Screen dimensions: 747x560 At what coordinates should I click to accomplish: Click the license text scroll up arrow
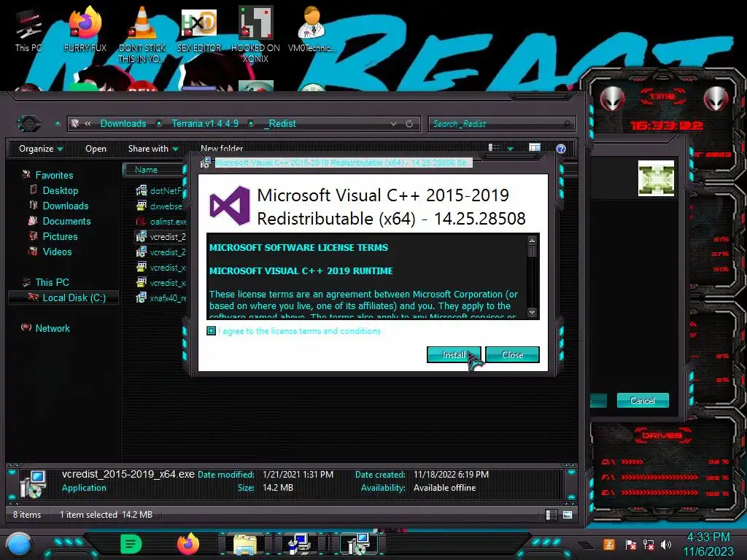pyautogui.click(x=532, y=240)
